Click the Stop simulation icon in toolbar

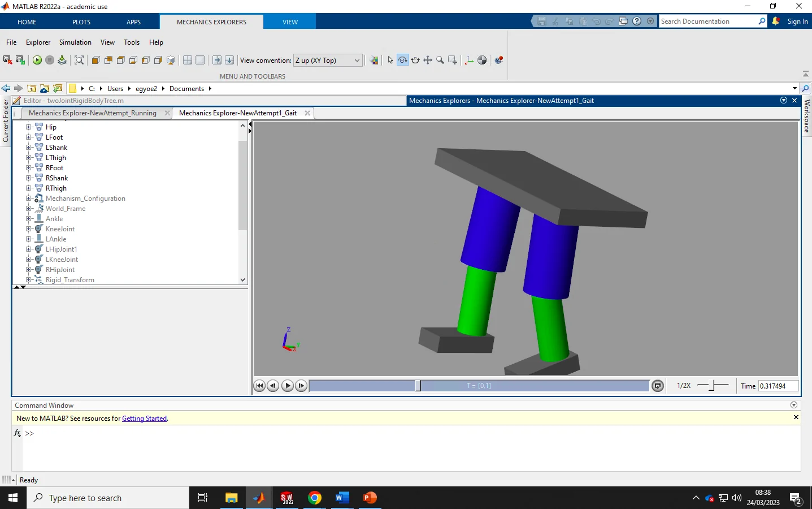[50, 60]
